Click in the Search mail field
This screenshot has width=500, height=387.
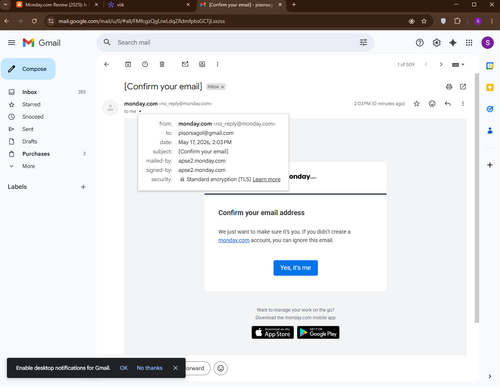(235, 42)
